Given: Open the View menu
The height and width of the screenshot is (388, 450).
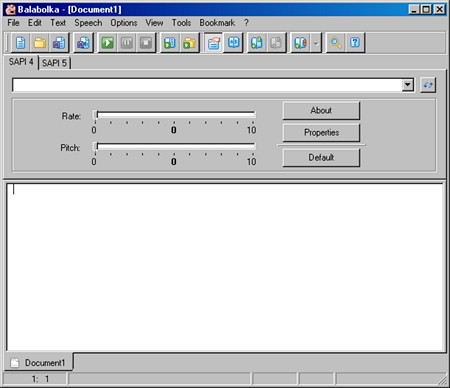Looking at the screenshot, I should point(154,23).
